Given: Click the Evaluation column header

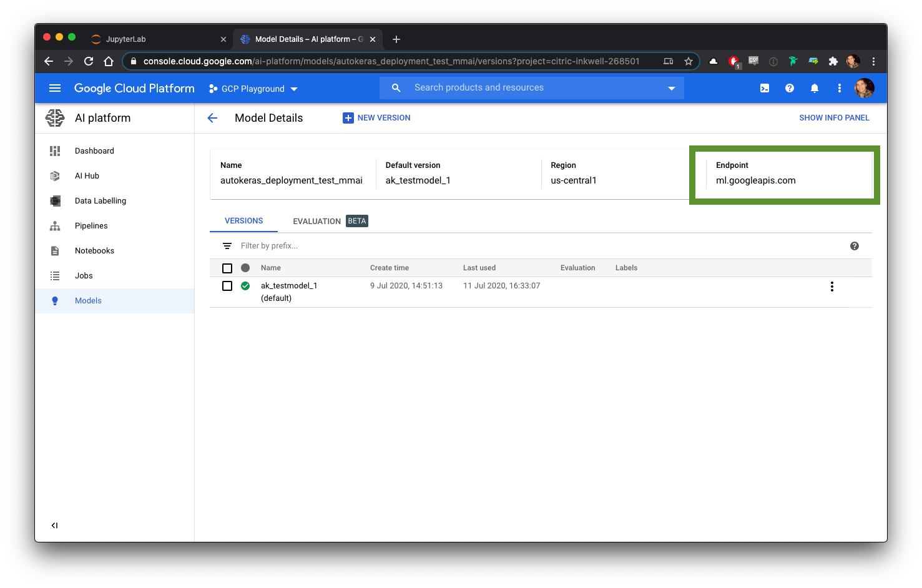Looking at the screenshot, I should pos(578,268).
